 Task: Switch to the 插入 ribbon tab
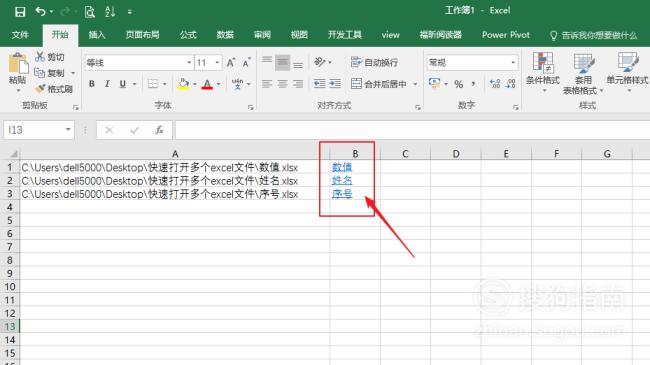pos(97,35)
